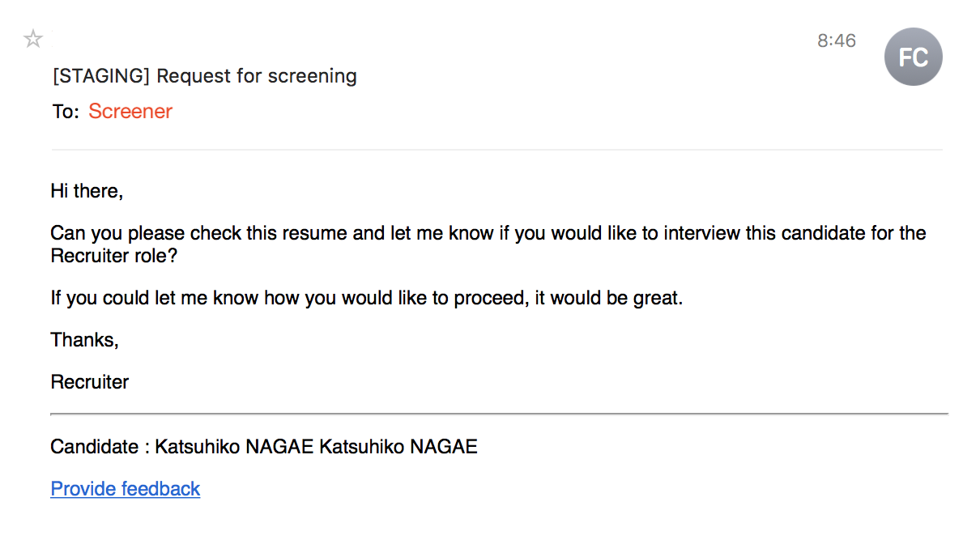Click the word resume in the message
The width and height of the screenshot is (980, 544).
click(x=326, y=234)
